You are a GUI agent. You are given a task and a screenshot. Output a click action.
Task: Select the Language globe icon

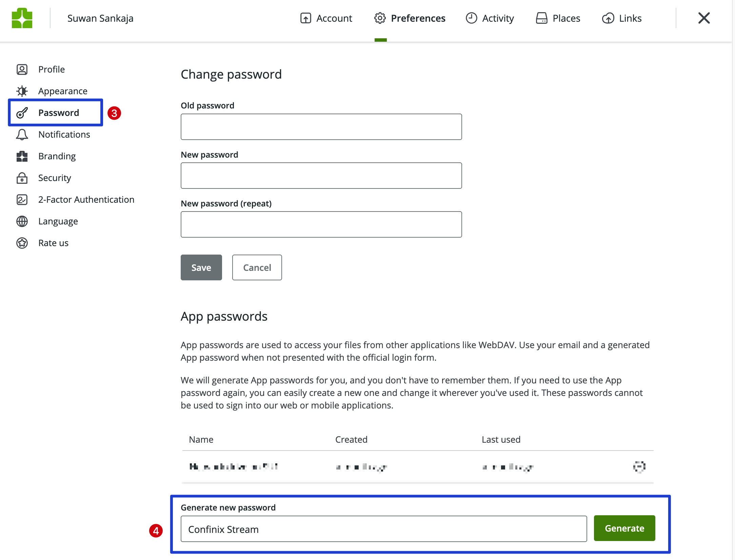click(x=22, y=221)
